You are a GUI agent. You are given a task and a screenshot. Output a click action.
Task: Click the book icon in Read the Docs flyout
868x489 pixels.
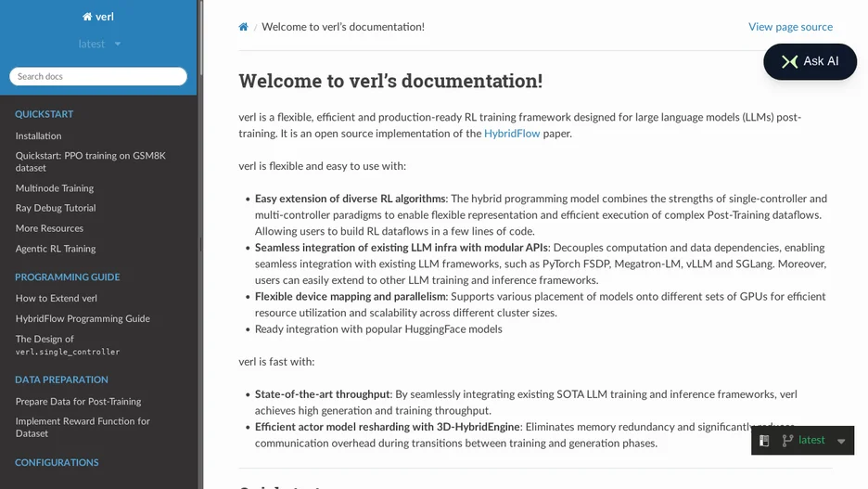pos(764,440)
